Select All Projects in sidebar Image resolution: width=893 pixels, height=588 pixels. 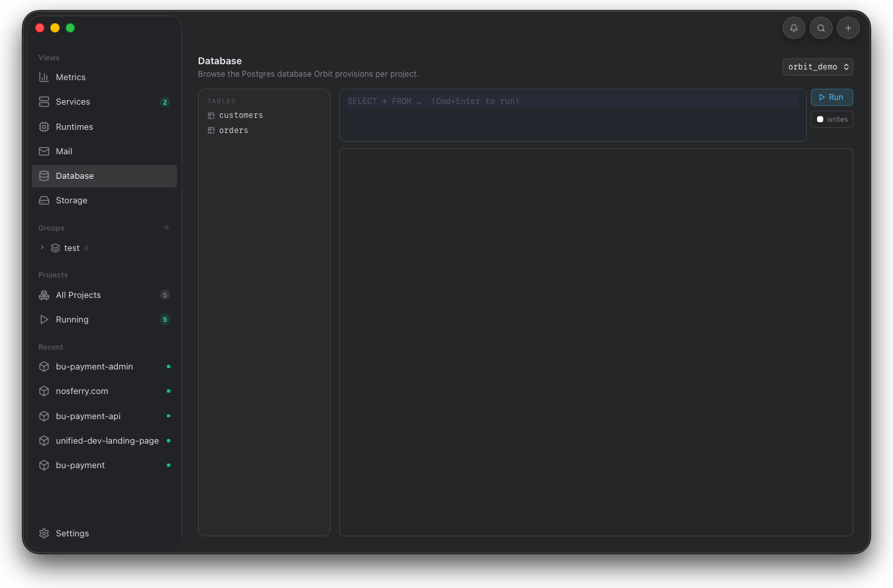104,295
